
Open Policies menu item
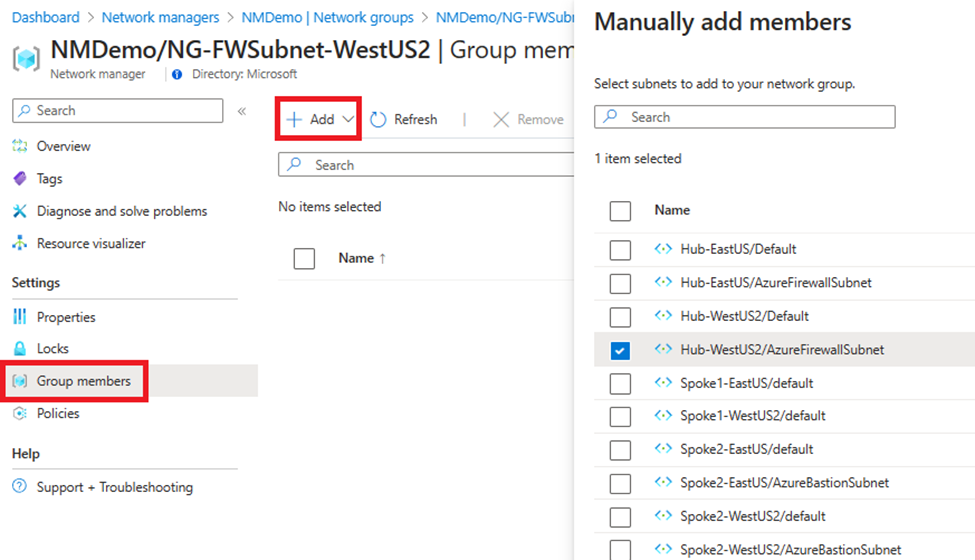pyautogui.click(x=58, y=413)
